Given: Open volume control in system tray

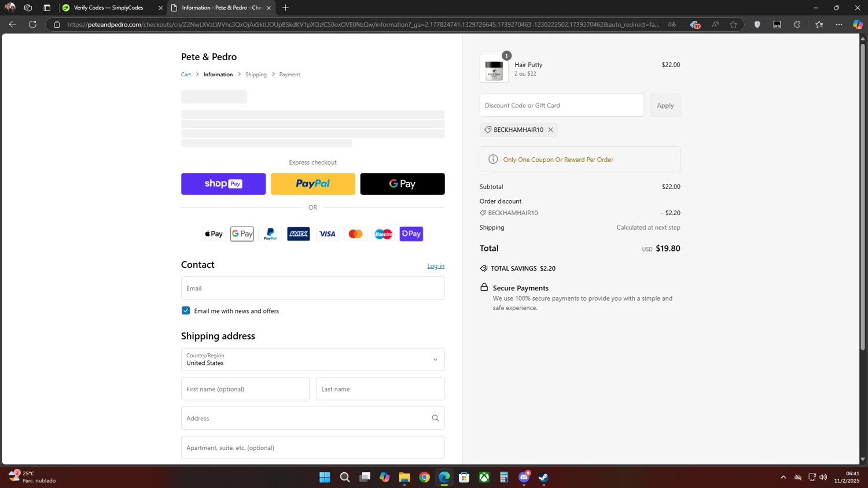Looking at the screenshot, I should pyautogui.click(x=823, y=477).
